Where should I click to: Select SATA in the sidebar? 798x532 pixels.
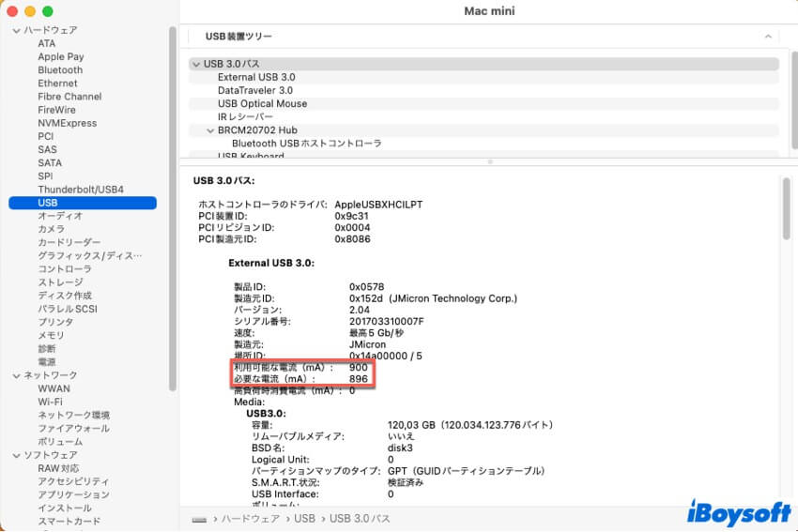point(50,162)
